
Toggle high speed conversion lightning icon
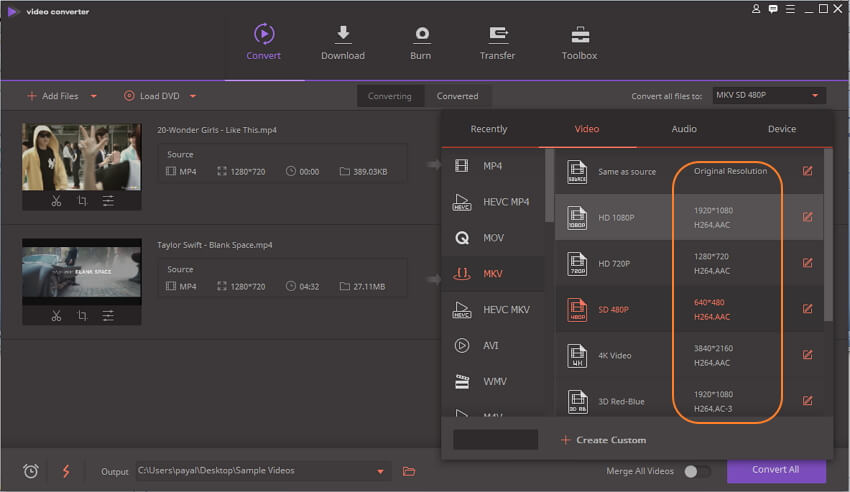(x=66, y=471)
